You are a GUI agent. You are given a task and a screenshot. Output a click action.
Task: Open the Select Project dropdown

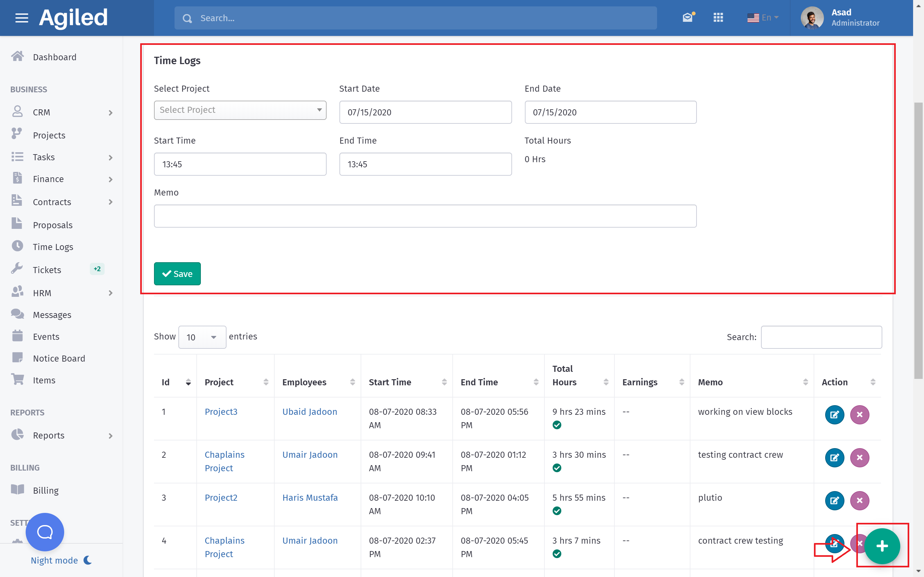(x=240, y=110)
